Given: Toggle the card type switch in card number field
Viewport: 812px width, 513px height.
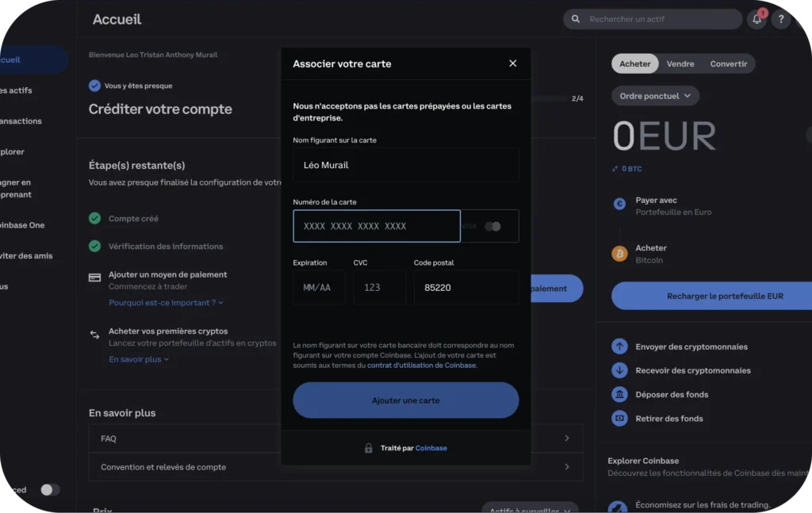Looking at the screenshot, I should (x=492, y=226).
